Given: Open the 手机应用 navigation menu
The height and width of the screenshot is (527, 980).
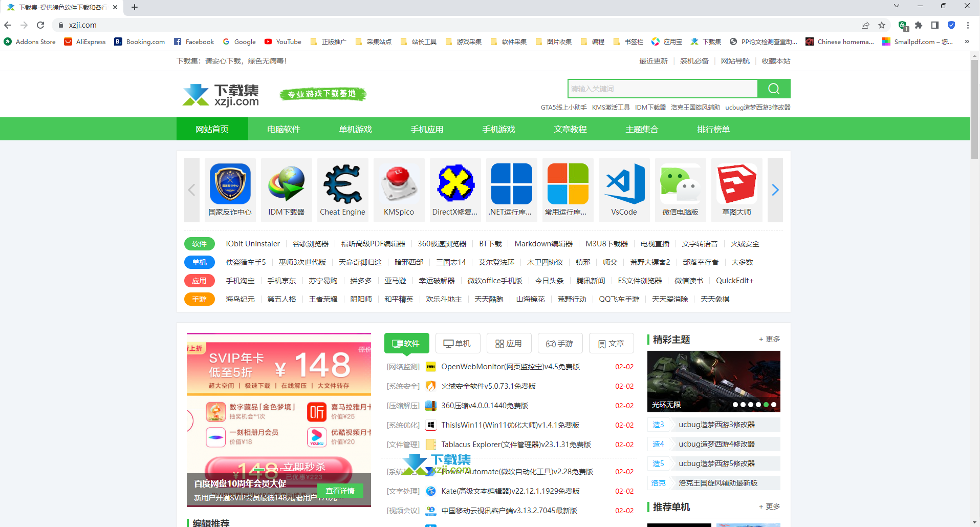Looking at the screenshot, I should [427, 129].
